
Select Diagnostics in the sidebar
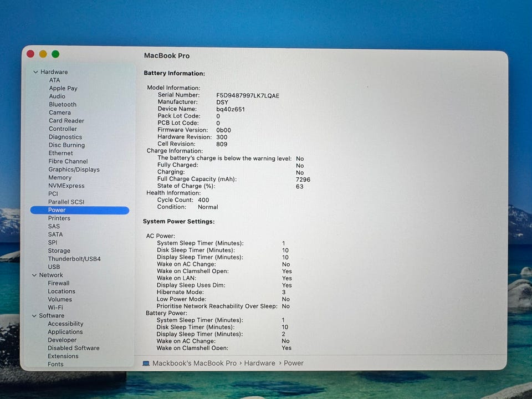point(65,137)
